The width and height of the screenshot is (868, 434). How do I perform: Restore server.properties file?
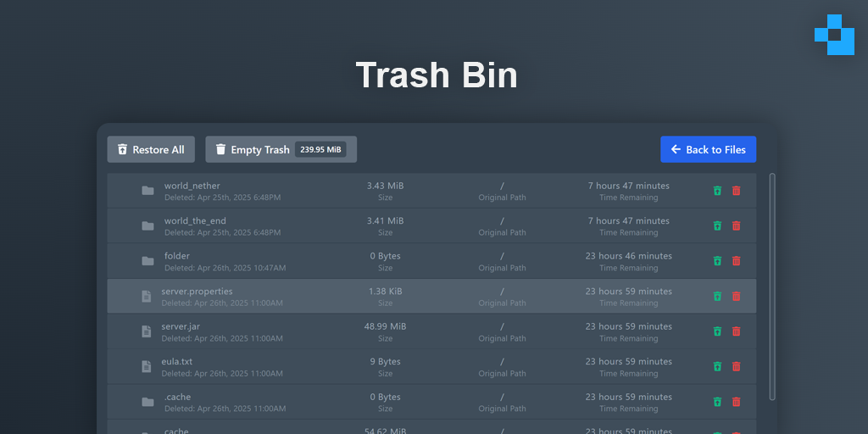pos(717,296)
